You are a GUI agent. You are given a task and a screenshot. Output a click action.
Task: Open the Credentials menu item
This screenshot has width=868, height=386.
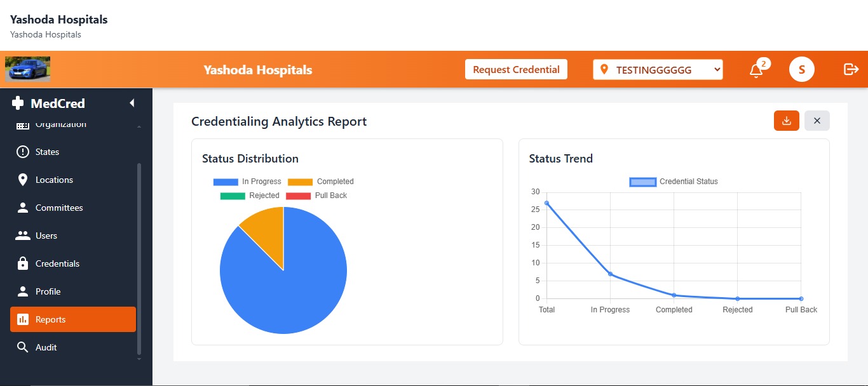[73, 263]
